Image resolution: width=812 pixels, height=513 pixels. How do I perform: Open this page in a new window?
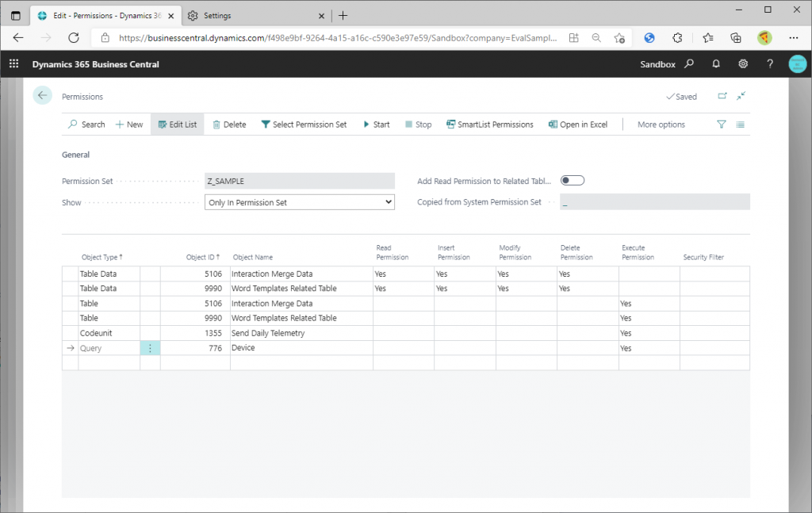pos(722,96)
